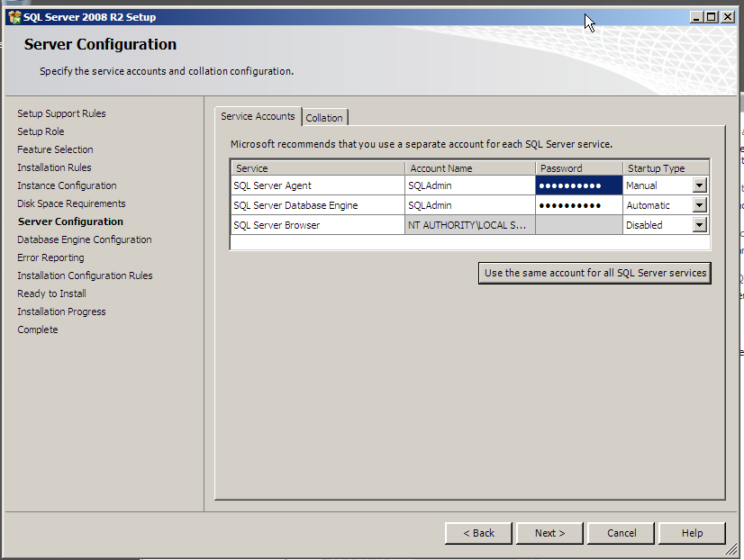Minimize the SQL Server Setup window
744x560 pixels.
click(x=696, y=17)
